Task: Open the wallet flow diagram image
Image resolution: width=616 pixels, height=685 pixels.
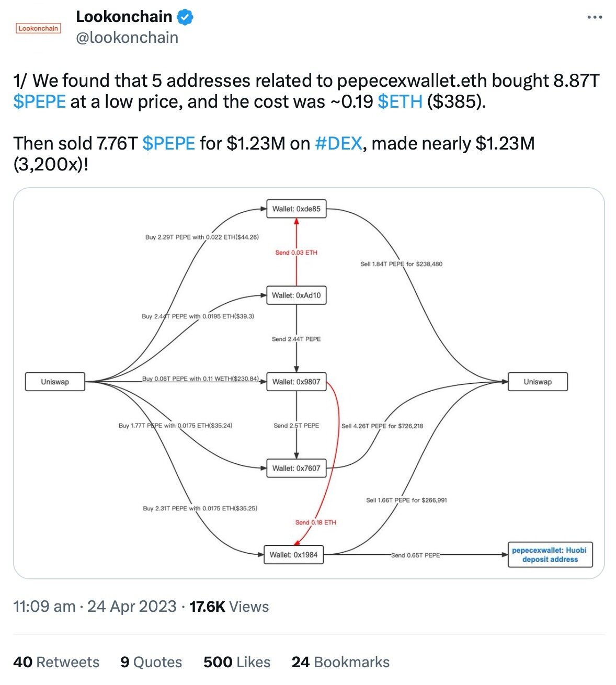Action: point(309,383)
